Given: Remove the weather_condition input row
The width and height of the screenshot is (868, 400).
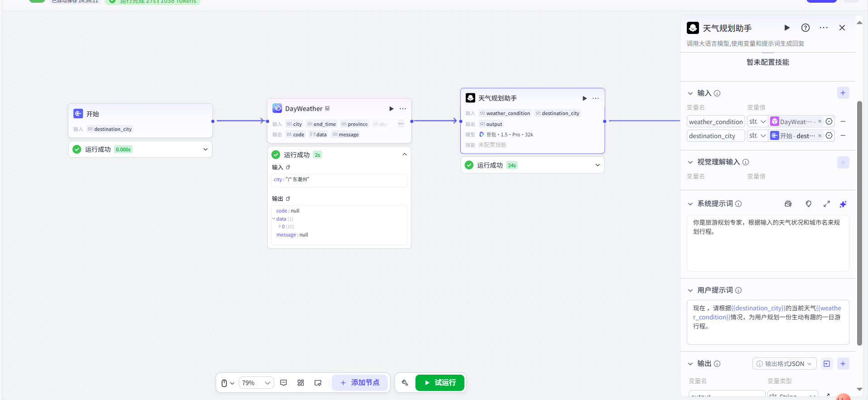Looking at the screenshot, I should [843, 121].
